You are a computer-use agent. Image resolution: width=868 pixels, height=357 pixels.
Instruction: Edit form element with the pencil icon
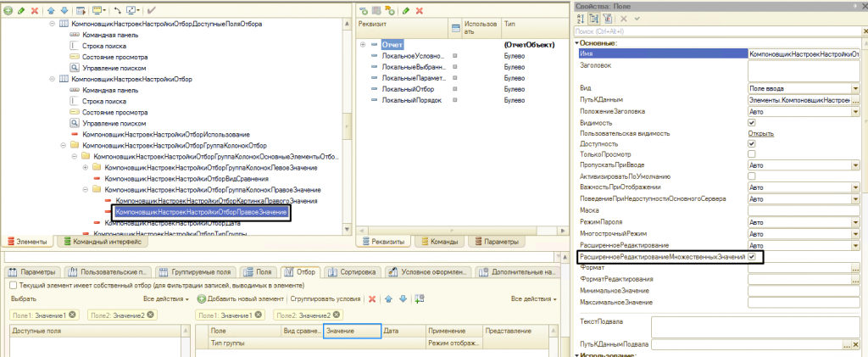coord(21,10)
